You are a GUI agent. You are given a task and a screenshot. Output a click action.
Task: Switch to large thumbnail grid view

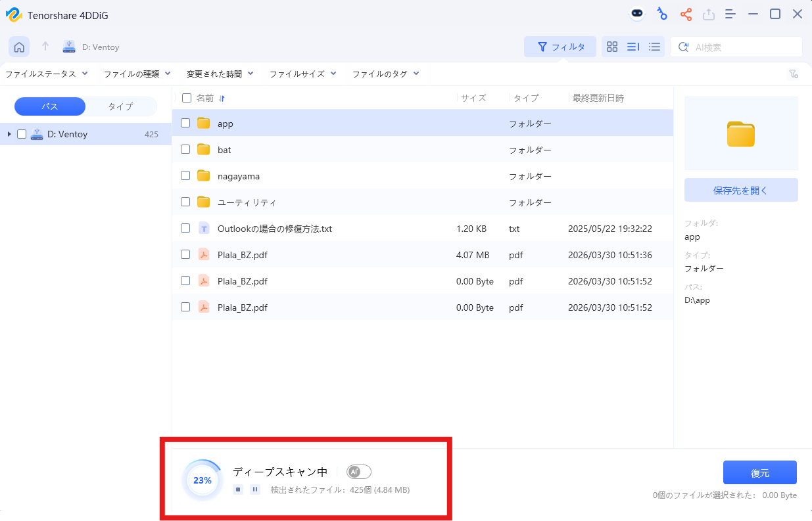pyautogui.click(x=612, y=47)
